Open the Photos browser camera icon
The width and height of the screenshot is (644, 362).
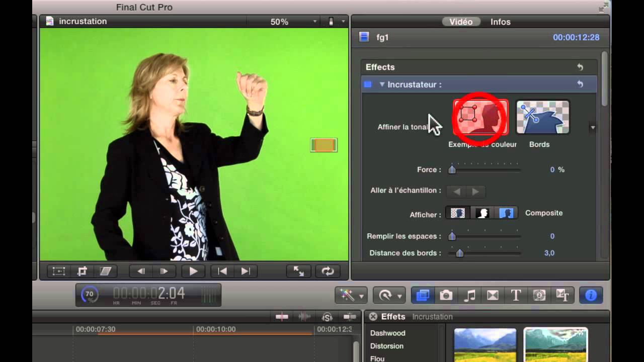tap(446, 295)
